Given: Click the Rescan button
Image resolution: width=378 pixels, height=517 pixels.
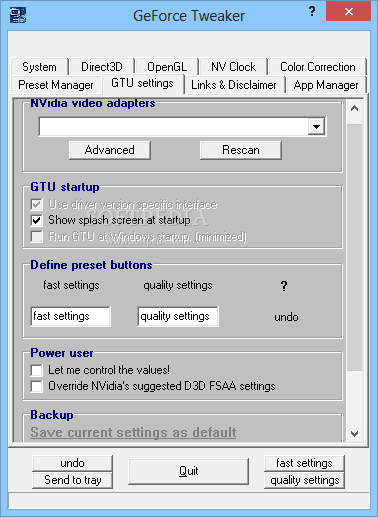Looking at the screenshot, I should [x=241, y=150].
